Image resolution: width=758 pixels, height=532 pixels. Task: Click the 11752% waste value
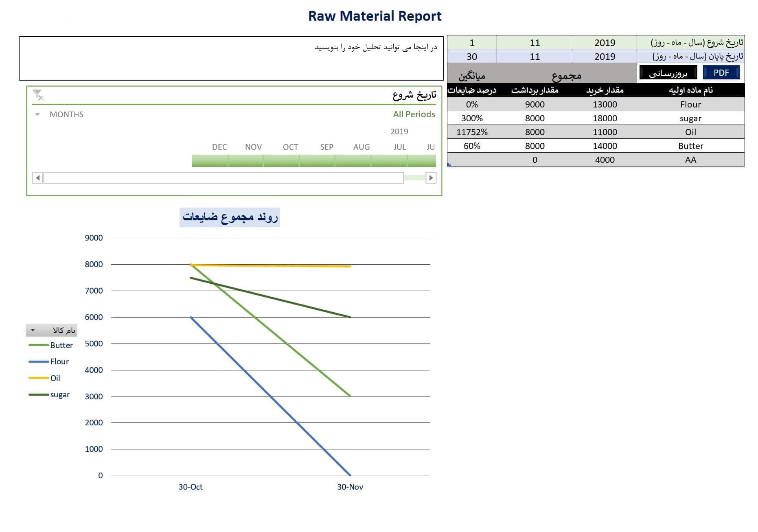472,132
